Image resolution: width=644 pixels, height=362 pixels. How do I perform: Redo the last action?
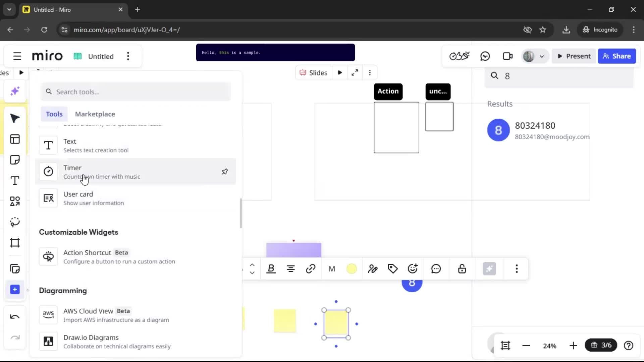(x=15, y=338)
